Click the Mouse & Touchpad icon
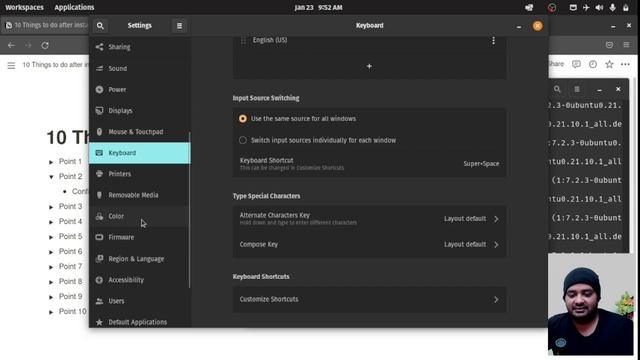 pyautogui.click(x=99, y=132)
